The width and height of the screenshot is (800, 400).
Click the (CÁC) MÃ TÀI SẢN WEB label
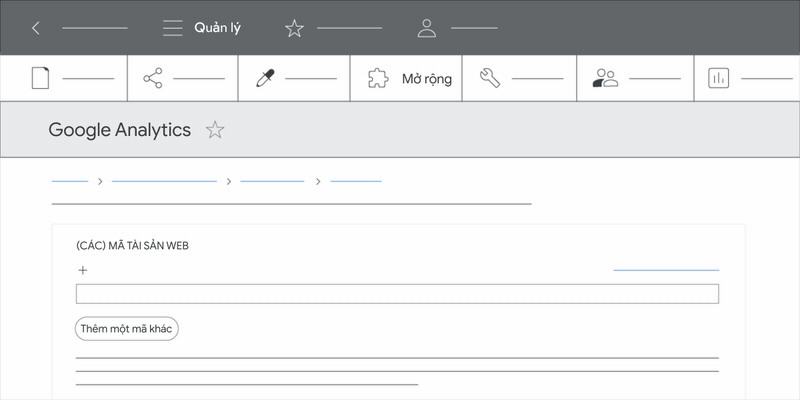(x=132, y=246)
